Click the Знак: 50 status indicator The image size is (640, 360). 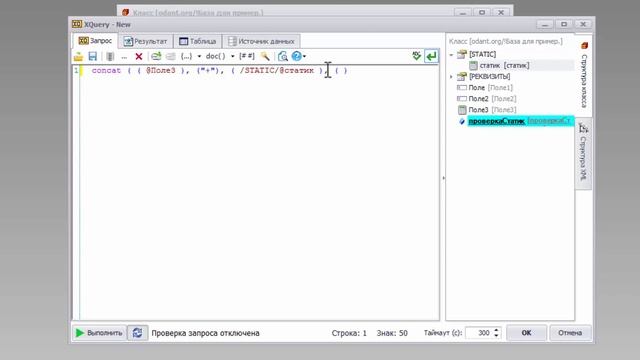[392, 333]
